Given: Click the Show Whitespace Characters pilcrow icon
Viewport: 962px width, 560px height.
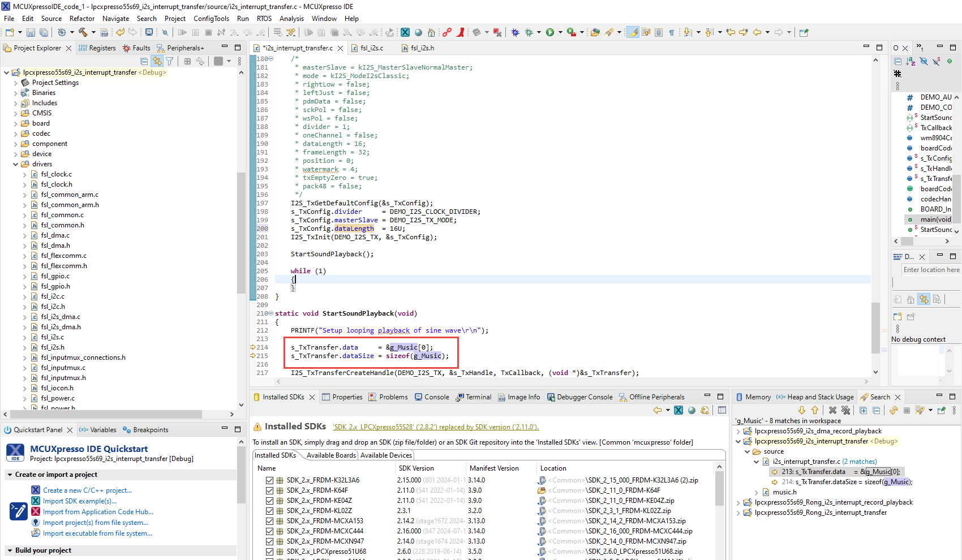Looking at the screenshot, I should point(672,33).
